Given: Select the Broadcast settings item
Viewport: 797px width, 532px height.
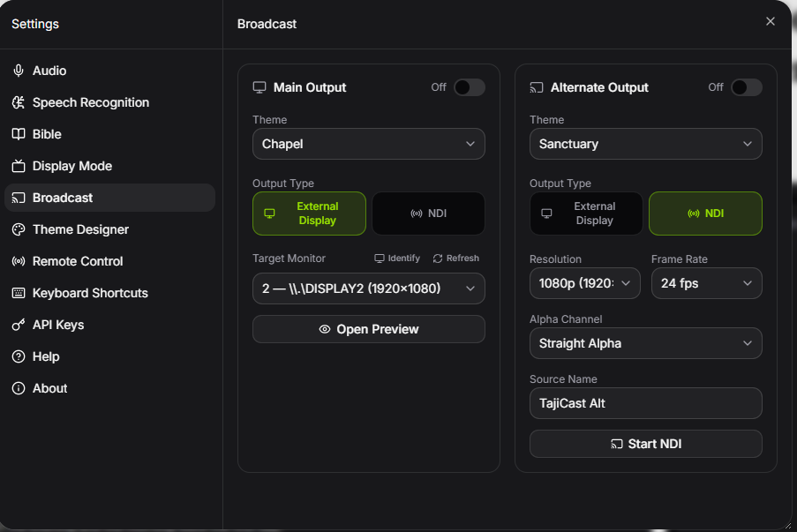Looking at the screenshot, I should coord(109,198).
